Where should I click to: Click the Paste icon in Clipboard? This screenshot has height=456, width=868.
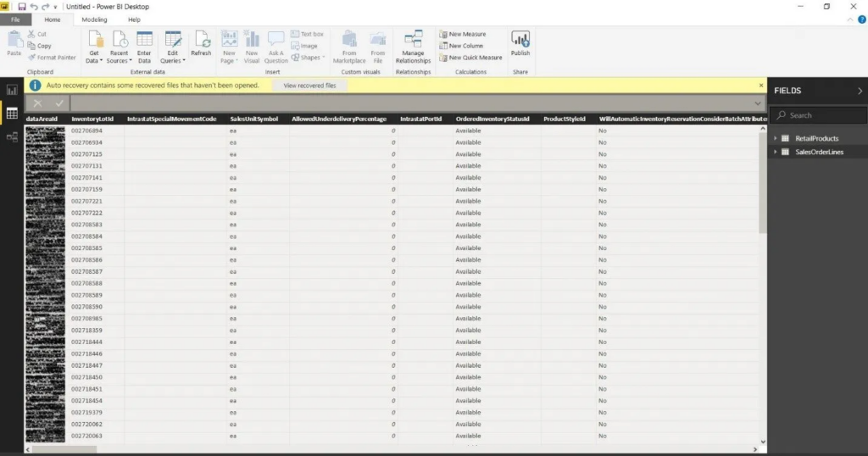click(x=14, y=43)
